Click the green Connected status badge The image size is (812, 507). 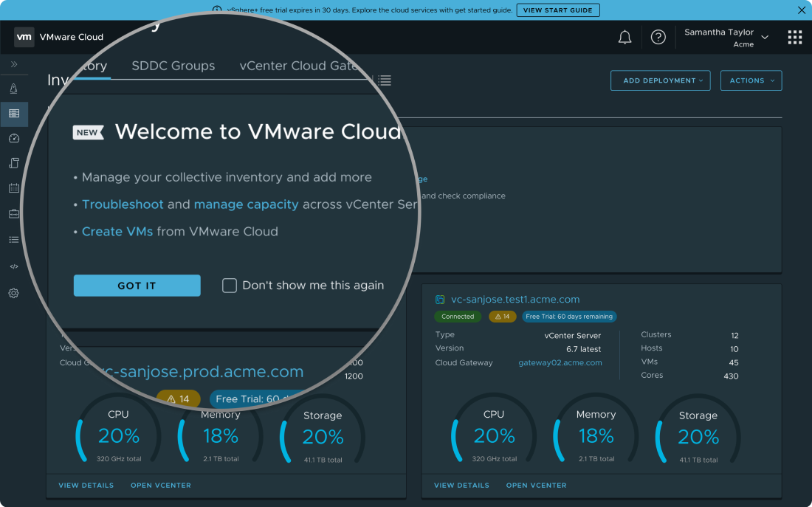[x=457, y=317]
